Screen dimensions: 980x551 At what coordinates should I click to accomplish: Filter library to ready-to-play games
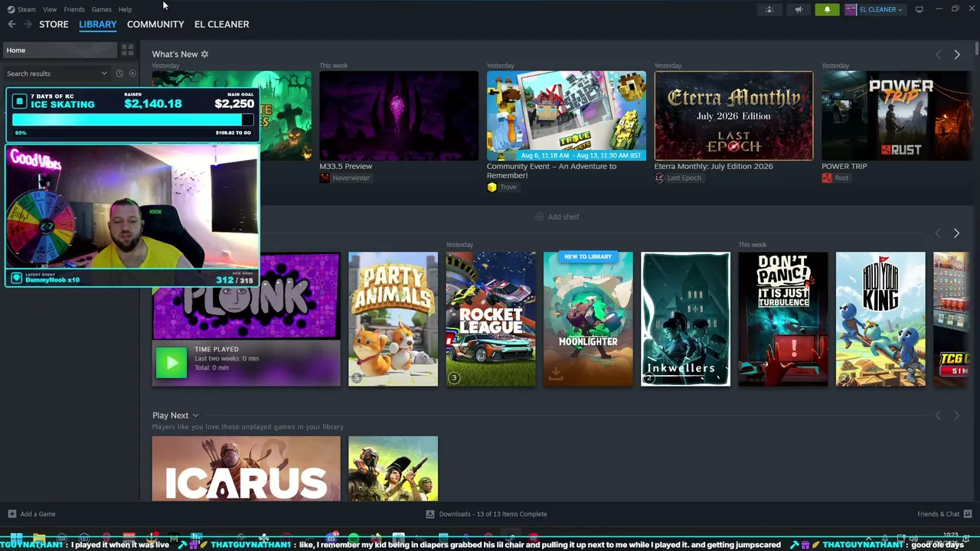click(132, 73)
